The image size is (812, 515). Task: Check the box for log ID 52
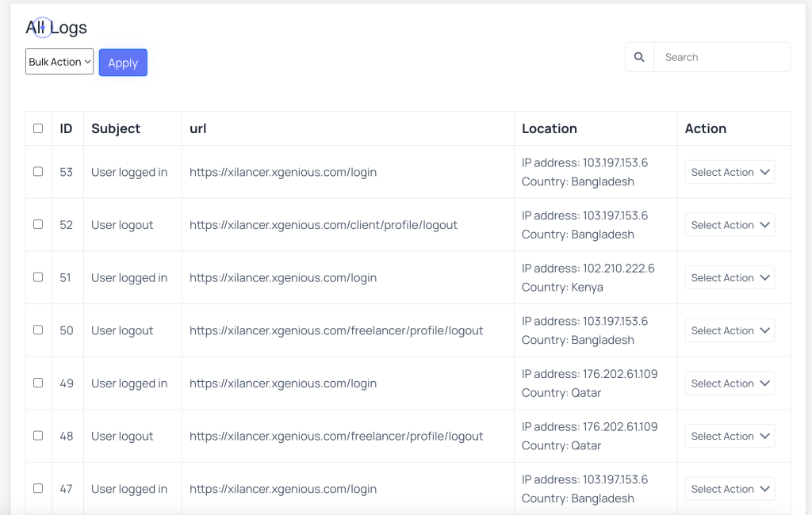pos(38,224)
